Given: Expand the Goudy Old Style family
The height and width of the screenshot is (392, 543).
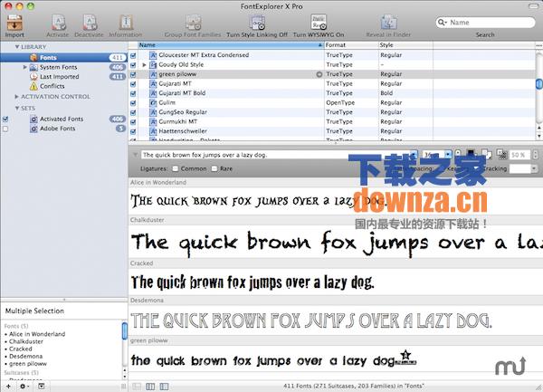Looking at the screenshot, I should tap(145, 65).
